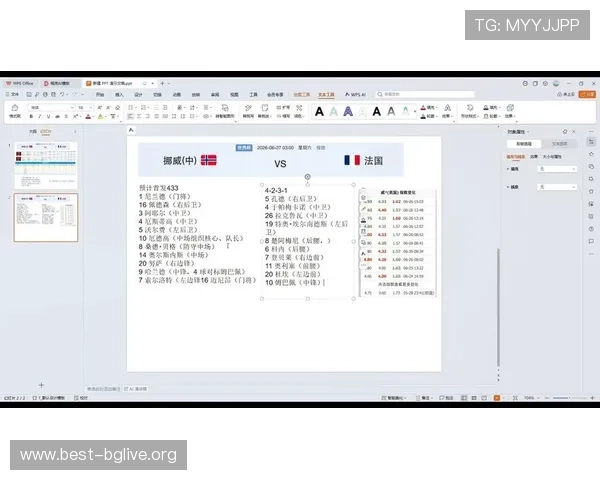Switch to shape options tab in panel
The image size is (600, 480).
tap(524, 144)
